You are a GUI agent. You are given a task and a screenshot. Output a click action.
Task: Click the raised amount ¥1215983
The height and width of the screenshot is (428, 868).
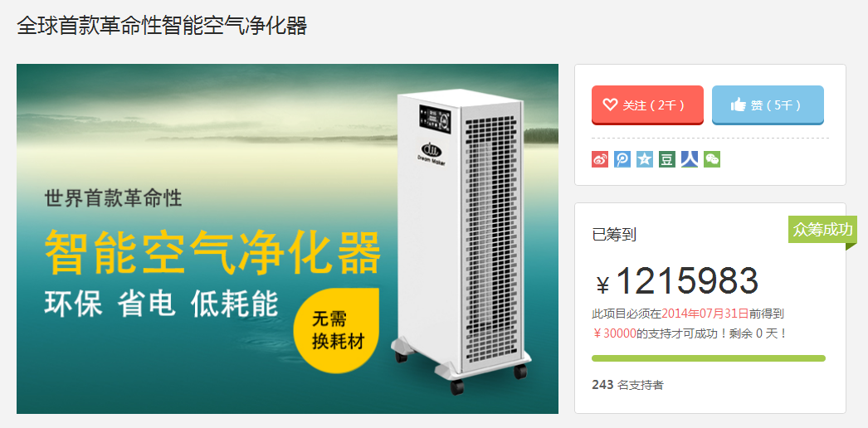pos(677,281)
